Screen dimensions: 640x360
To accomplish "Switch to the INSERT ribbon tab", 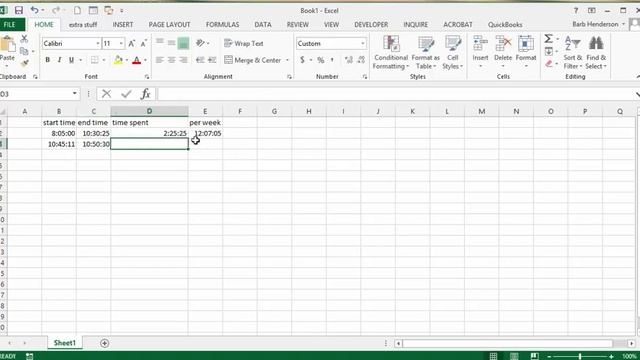I will 123,25.
